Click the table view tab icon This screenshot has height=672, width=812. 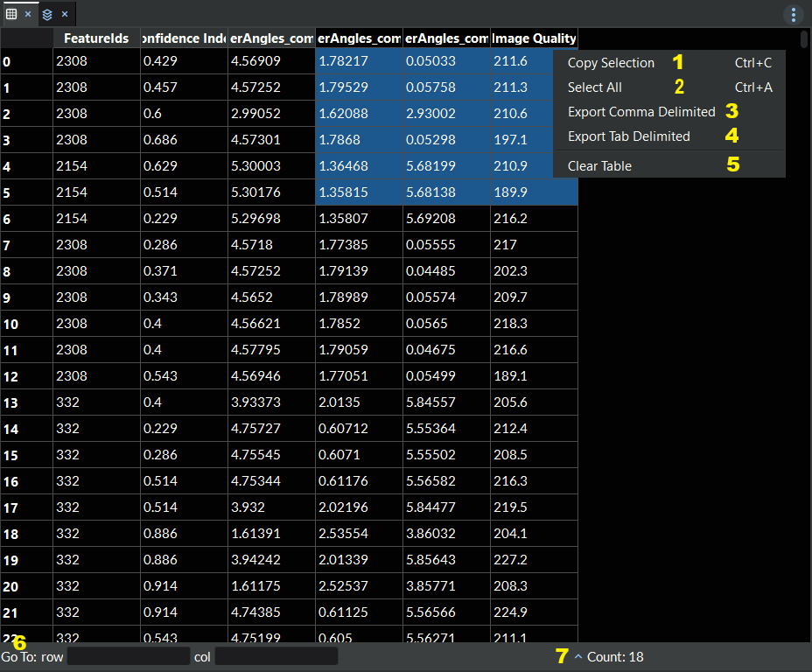click(11, 14)
